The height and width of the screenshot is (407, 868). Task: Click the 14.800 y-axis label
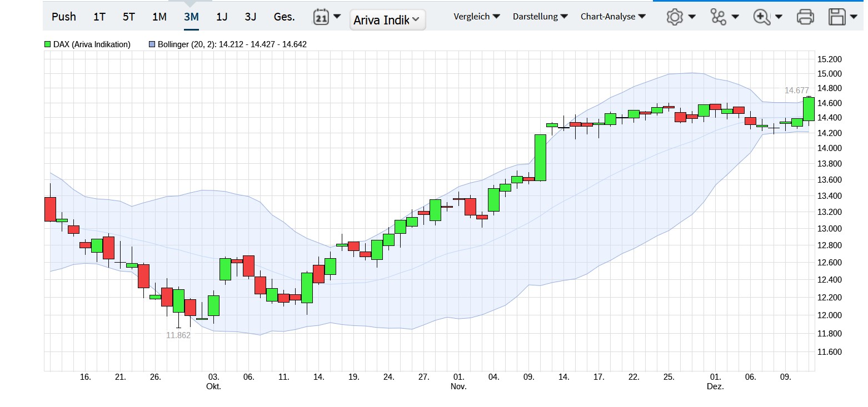pyautogui.click(x=830, y=88)
